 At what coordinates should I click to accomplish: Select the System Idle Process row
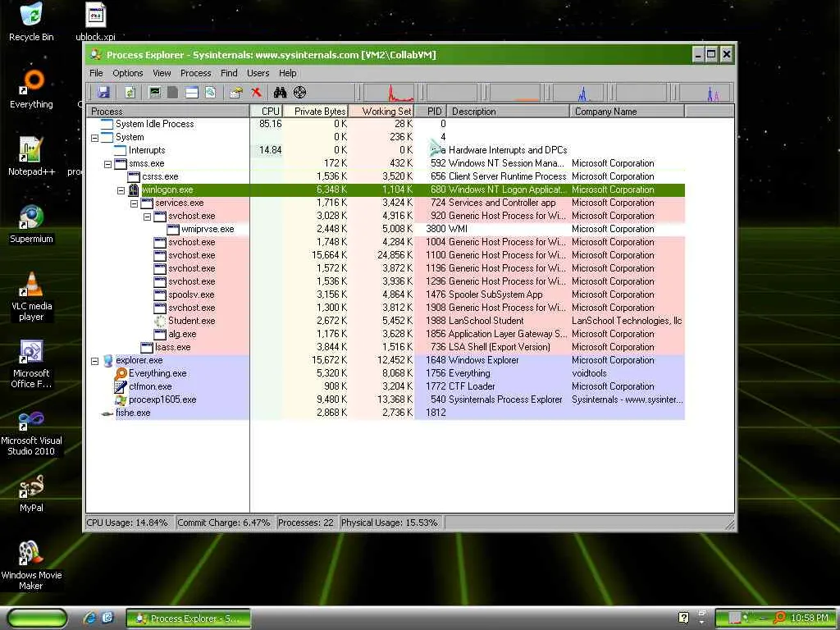[386, 124]
